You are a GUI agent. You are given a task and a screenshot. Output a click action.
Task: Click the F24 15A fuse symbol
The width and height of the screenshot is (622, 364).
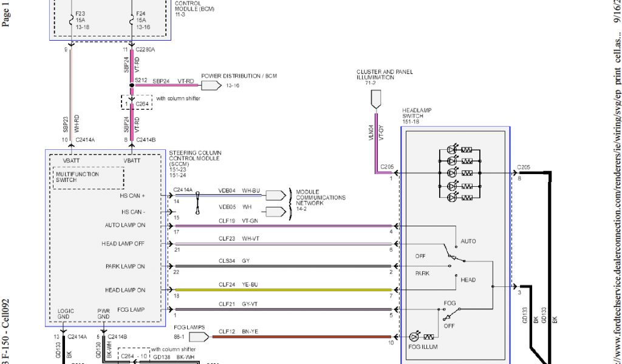click(x=132, y=20)
